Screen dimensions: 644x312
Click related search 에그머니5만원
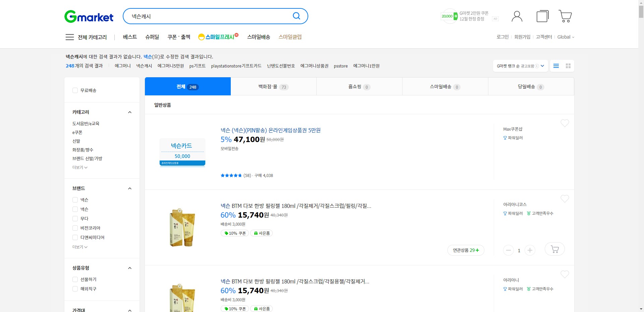(x=171, y=66)
